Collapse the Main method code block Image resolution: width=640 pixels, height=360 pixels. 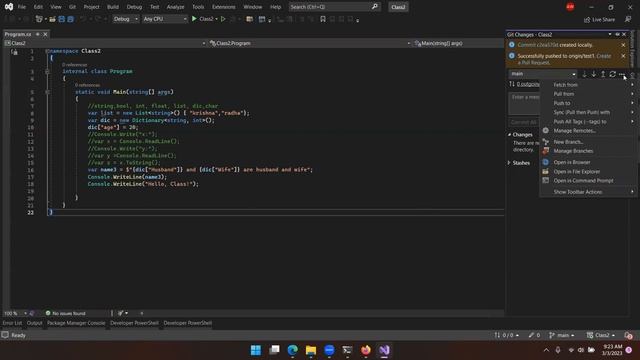point(47,92)
